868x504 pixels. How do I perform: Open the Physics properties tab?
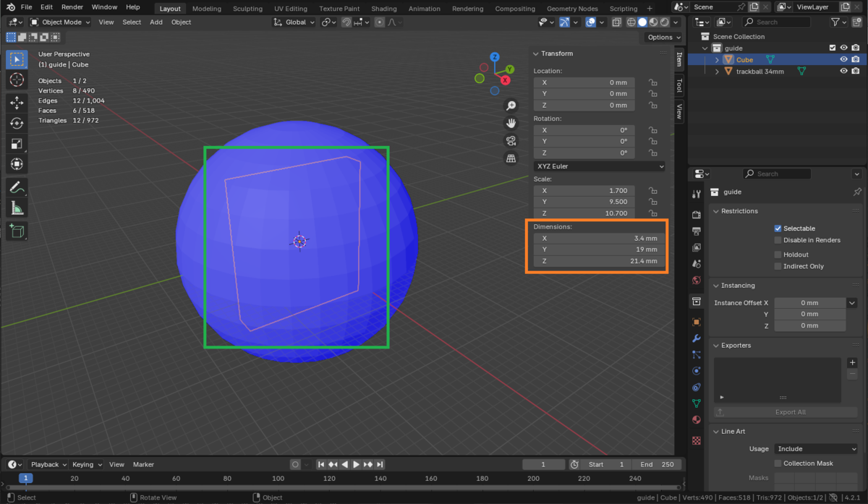pyautogui.click(x=697, y=371)
